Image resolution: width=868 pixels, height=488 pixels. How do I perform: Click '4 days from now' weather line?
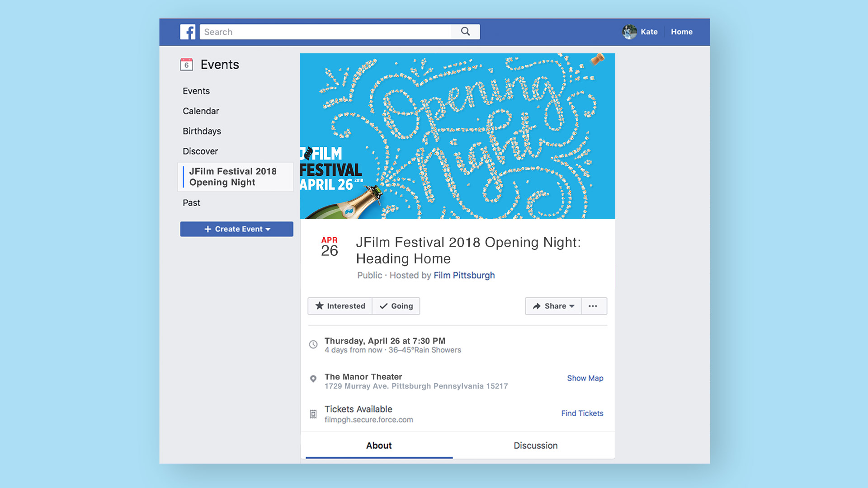[x=392, y=350]
